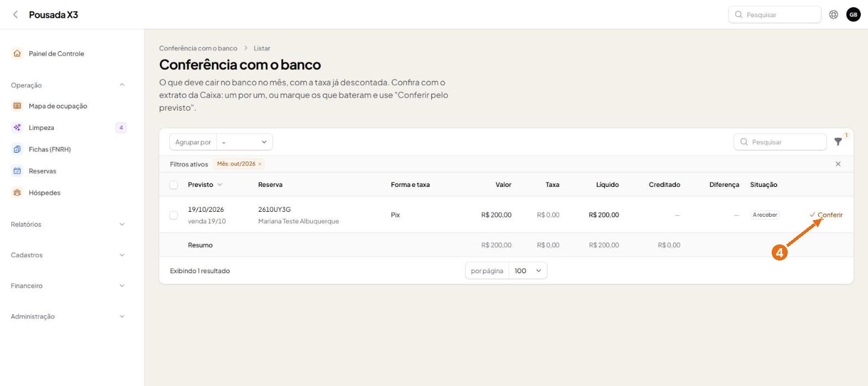Toggle the select-all checkbox in table header
868x386 pixels.
tap(173, 185)
